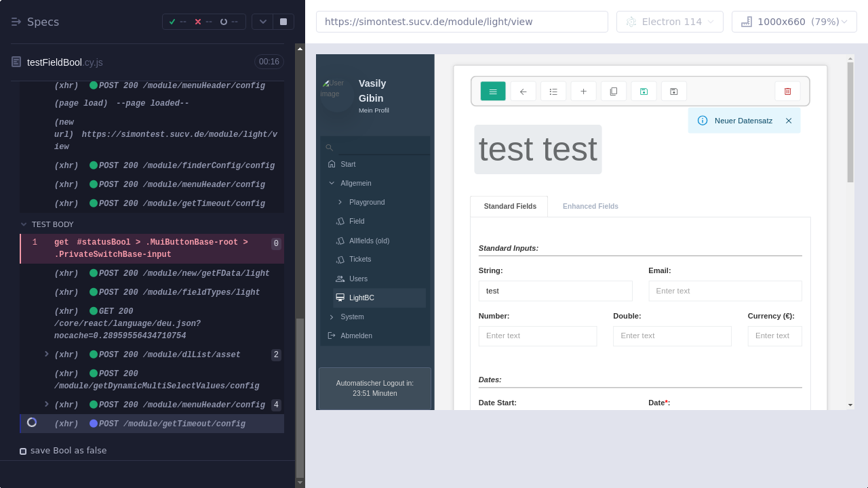
Task: Open the Electron 114 browser dropdown
Action: tap(669, 22)
